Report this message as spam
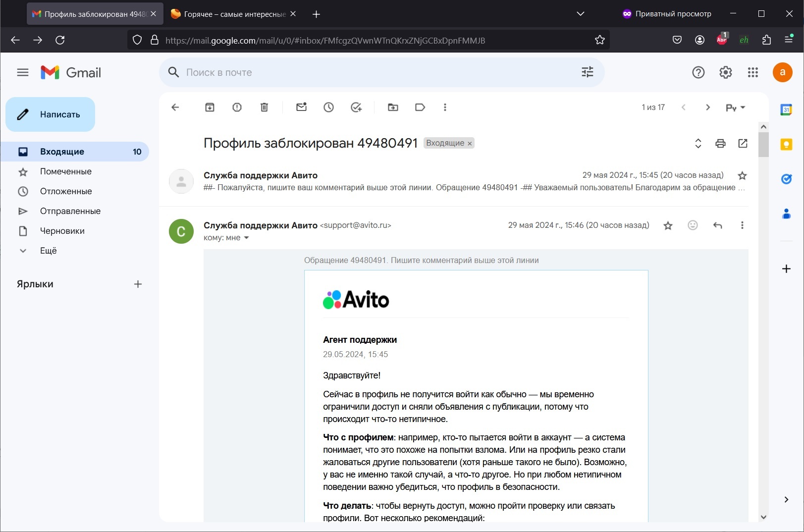Viewport: 804px width, 532px height. (237, 107)
